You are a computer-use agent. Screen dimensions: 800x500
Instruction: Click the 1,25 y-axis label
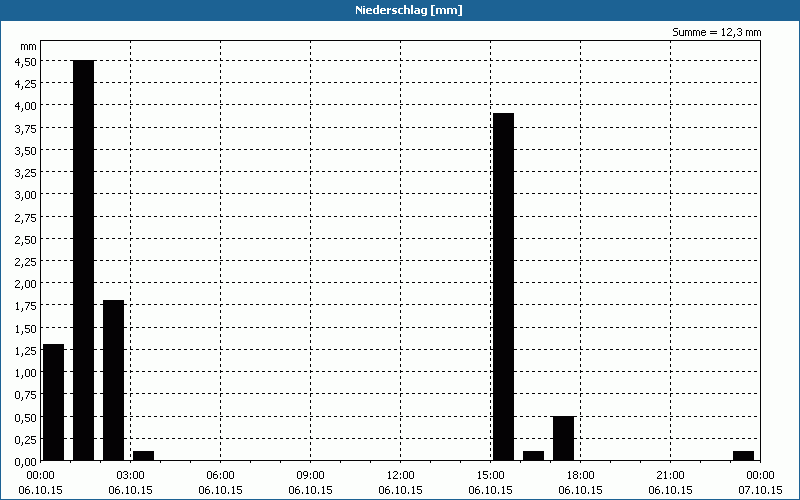click(26, 351)
